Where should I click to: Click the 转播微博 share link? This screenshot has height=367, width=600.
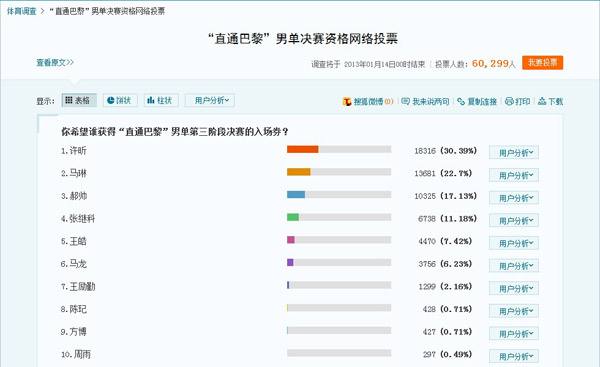(368, 101)
